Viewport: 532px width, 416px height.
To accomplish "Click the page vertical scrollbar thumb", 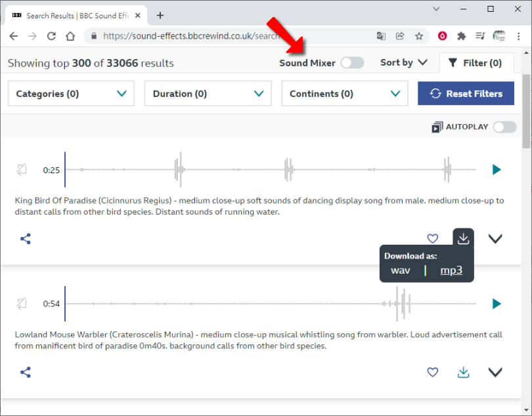I will (526, 111).
